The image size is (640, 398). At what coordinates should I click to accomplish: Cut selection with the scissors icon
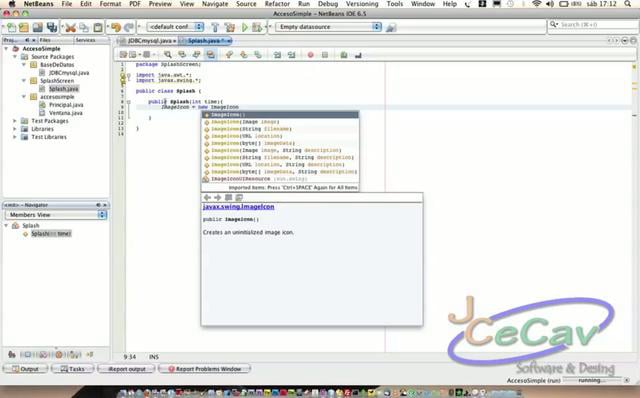click(71, 27)
